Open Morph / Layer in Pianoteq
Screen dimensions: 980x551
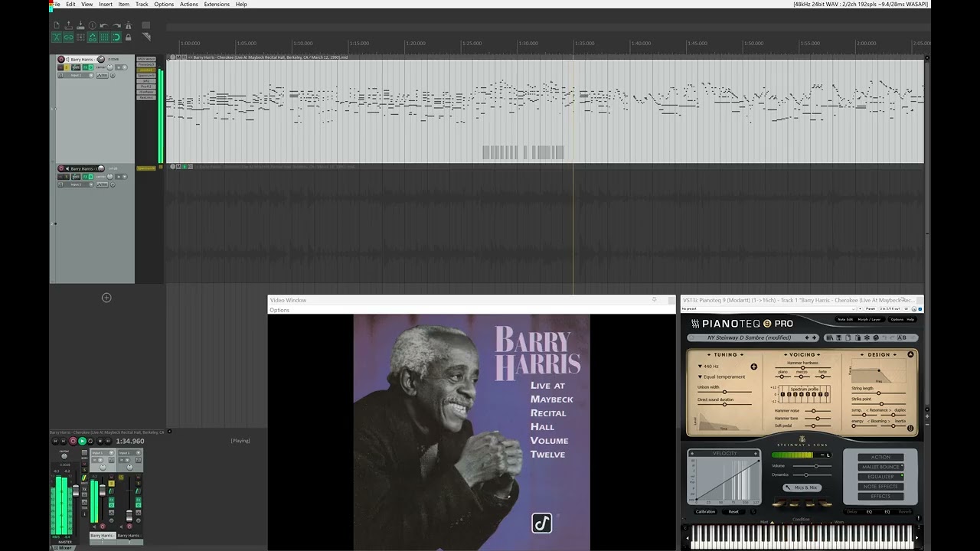(x=869, y=319)
